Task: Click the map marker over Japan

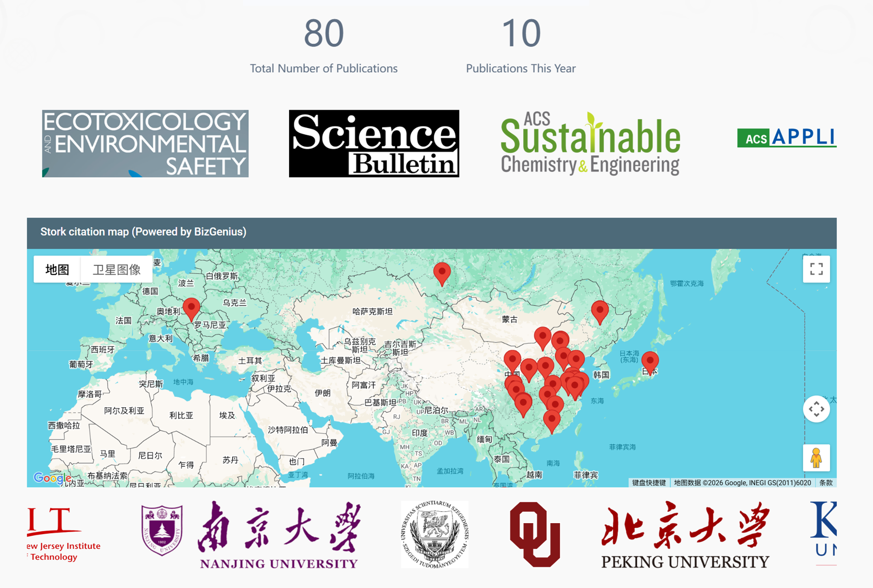Action: point(650,361)
